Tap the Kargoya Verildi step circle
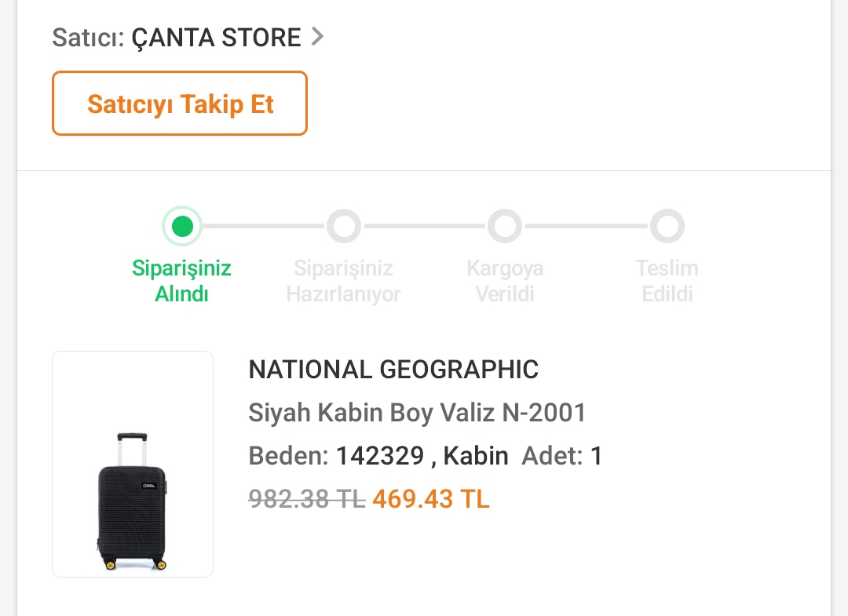Image resolution: width=848 pixels, height=616 pixels. click(505, 227)
